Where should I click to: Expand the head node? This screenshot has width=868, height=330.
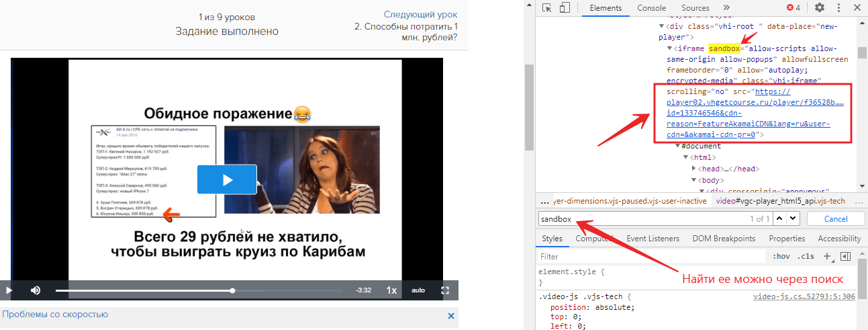click(x=694, y=169)
